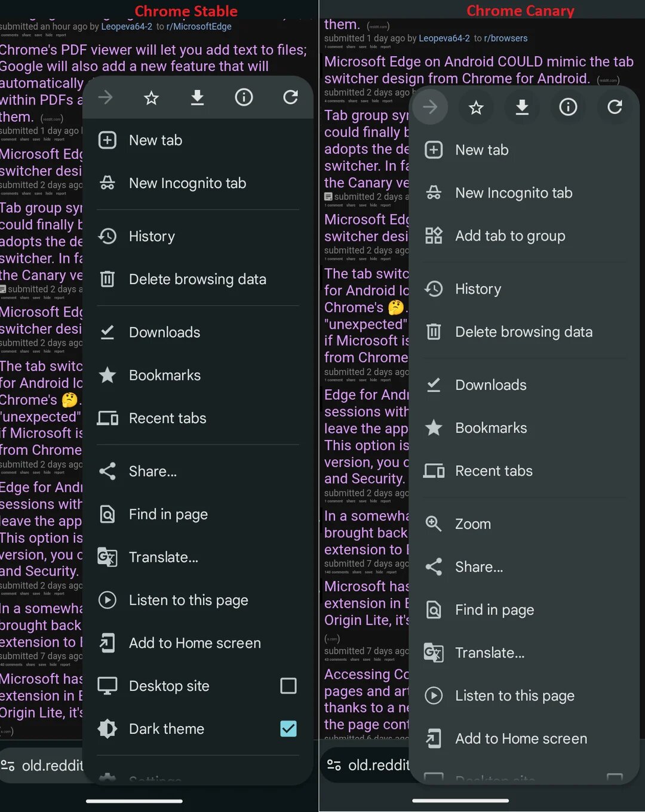Reload page using Chrome Stable refresh icon
The width and height of the screenshot is (645, 812).
point(290,97)
